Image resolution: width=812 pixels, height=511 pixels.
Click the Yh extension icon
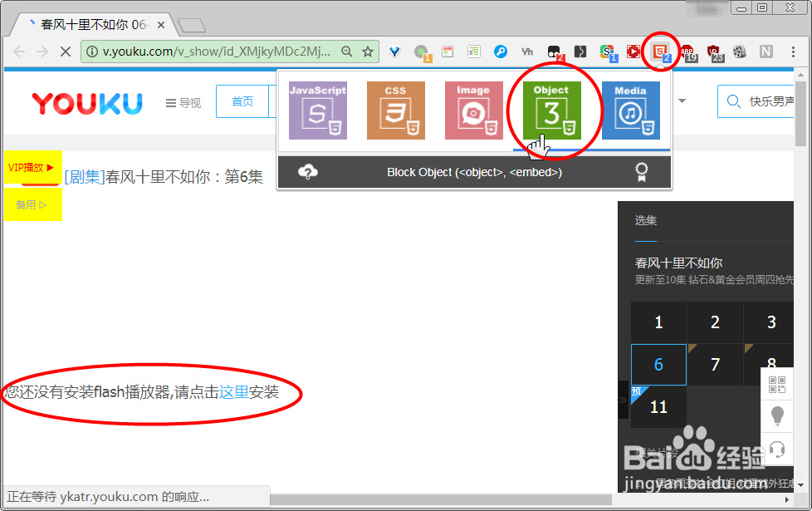(527, 52)
